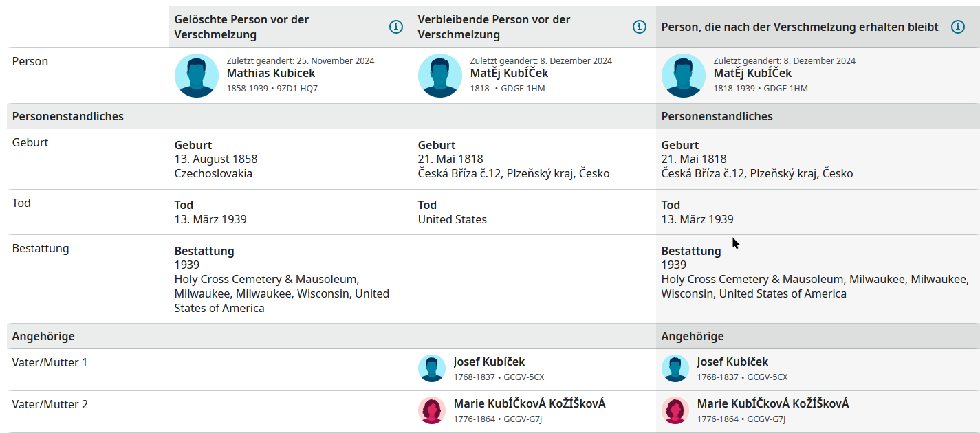980x433 pixels.
Task: Click info icon beside Gelöschte Person header
Action: click(x=396, y=27)
